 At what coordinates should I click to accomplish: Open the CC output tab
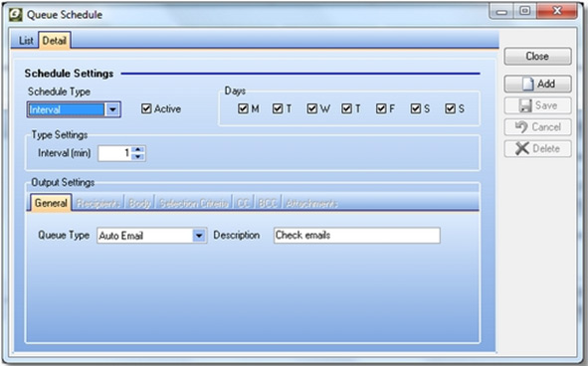click(243, 203)
